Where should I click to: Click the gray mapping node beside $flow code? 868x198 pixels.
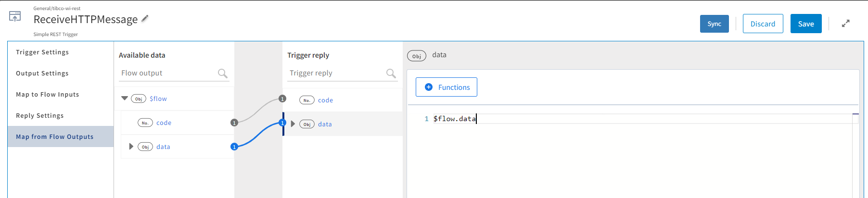pyautogui.click(x=234, y=123)
